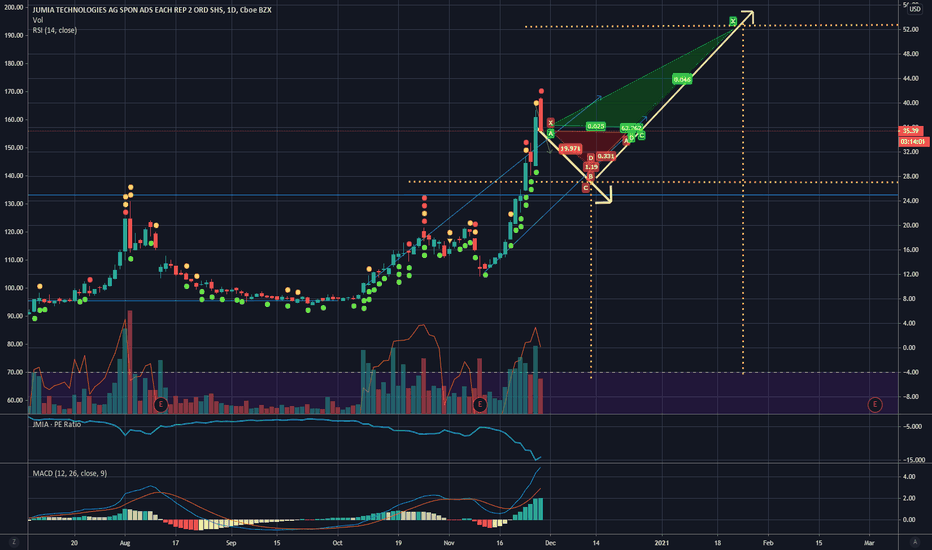This screenshot has width=932, height=550.
Task: Click the 03:14:01 countdown label
Action: coord(912,142)
